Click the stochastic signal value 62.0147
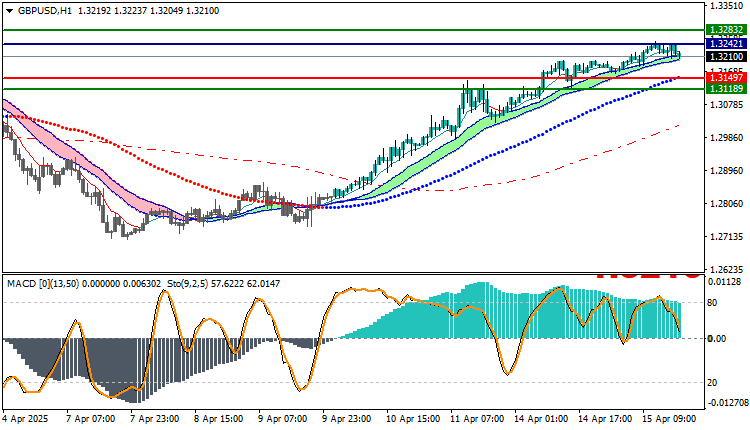The height and width of the screenshot is (430, 750). pos(263,284)
